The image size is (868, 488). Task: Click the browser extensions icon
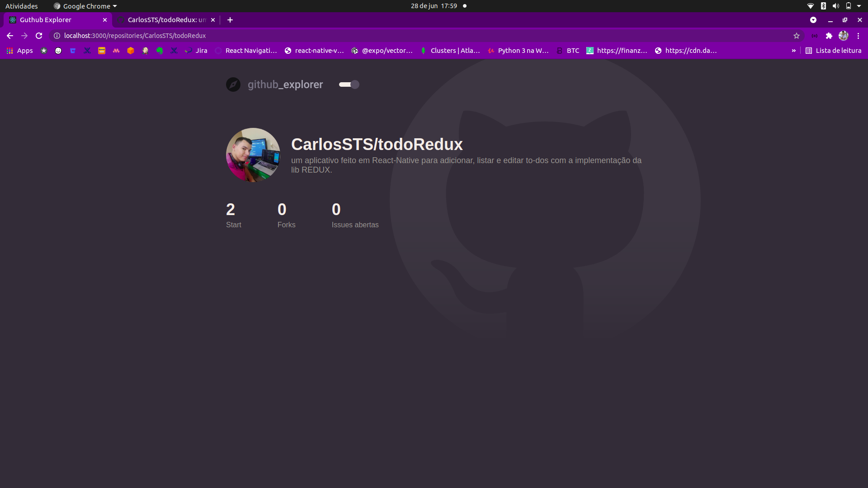(829, 36)
